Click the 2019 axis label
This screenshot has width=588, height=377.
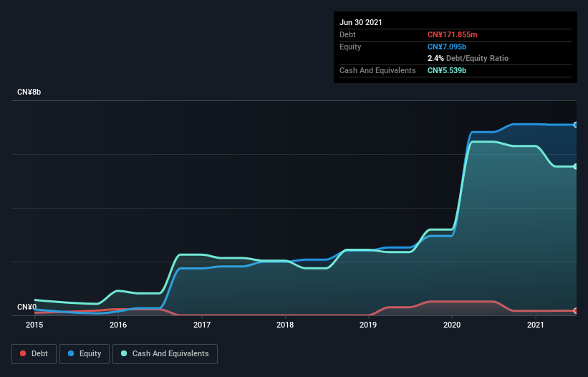coord(368,325)
